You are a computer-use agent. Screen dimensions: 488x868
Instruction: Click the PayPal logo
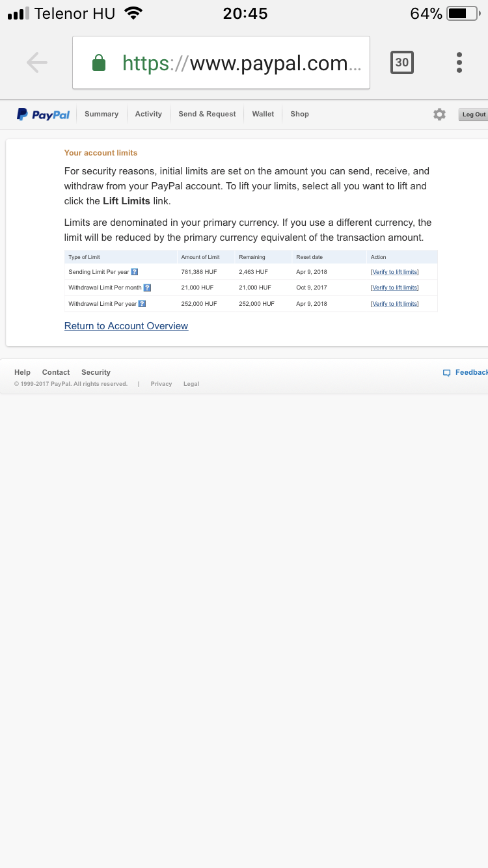point(43,115)
